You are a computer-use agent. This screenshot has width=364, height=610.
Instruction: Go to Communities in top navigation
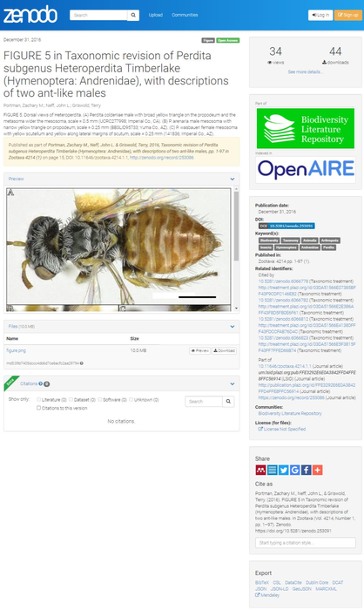[x=185, y=15]
